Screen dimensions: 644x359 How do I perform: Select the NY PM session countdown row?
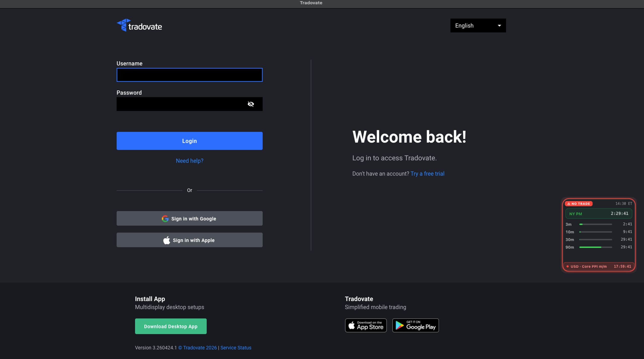(599, 214)
